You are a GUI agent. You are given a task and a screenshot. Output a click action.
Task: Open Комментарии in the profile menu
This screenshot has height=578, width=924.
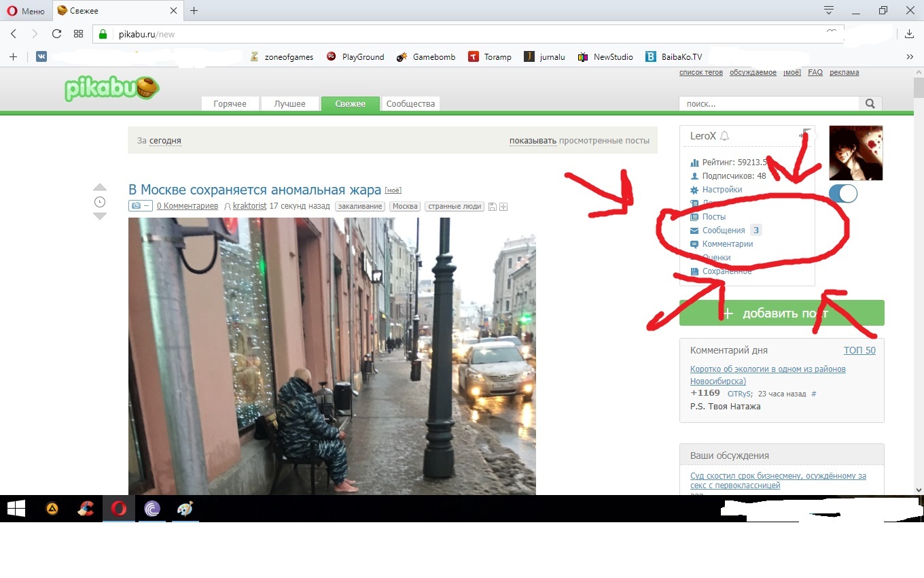click(728, 244)
